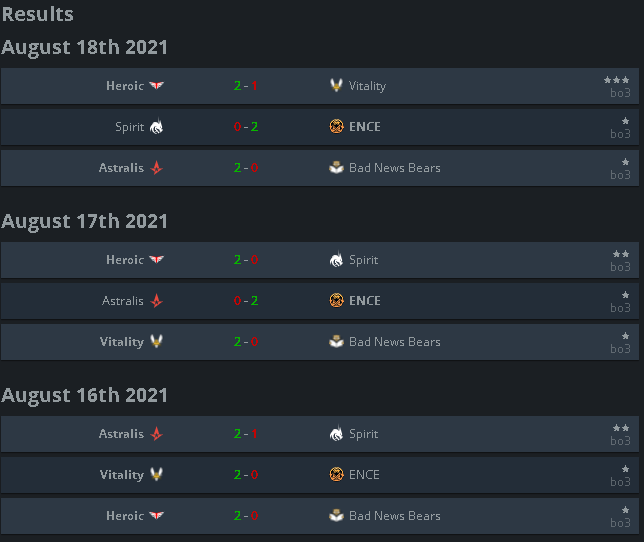Click Spirit logo in Spirit vs ENCE match
This screenshot has width=644, height=542.
click(x=156, y=126)
